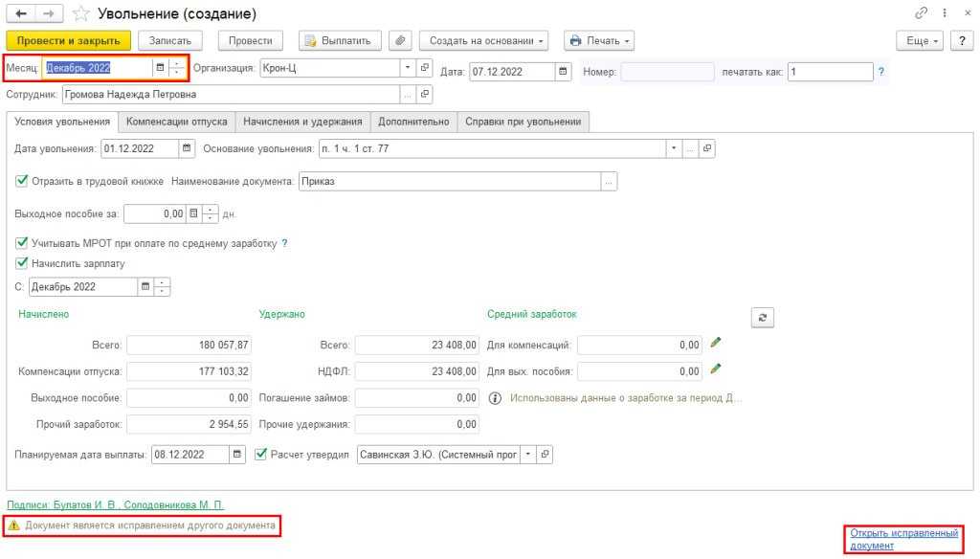Open the Печать dropdown menu
This screenshot has width=980, height=559.
[x=599, y=40]
